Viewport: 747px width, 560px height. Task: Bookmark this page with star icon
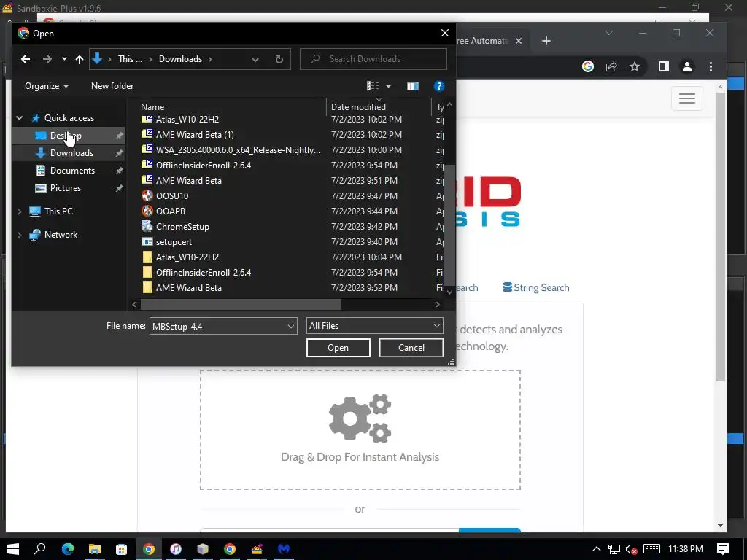pos(635,66)
